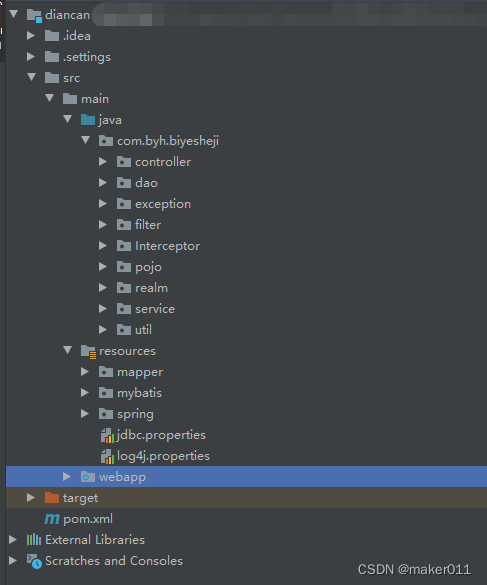The height and width of the screenshot is (585, 487).
Task: Click the .idea folder icon
Action: [x=52, y=36]
